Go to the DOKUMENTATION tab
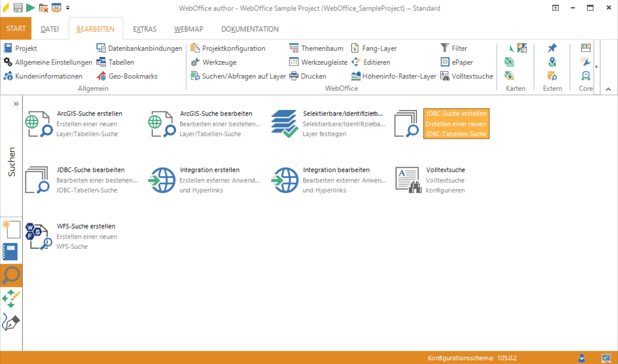This screenshot has width=618, height=364. (x=250, y=29)
